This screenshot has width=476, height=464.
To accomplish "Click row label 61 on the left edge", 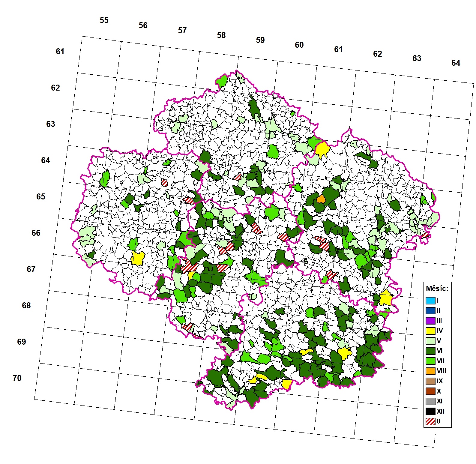I will tap(60, 52).
